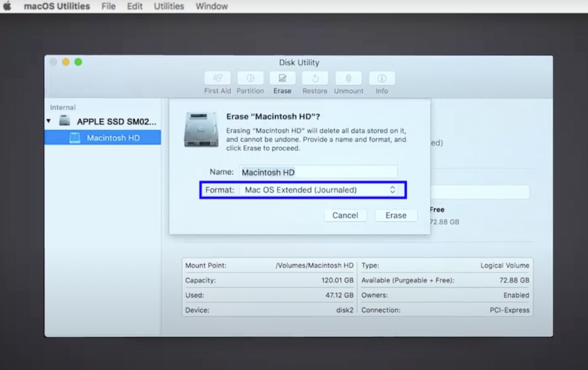The image size is (588, 370).
Task: Click the /Volumes/Macintosh HD mount point value
Action: pyautogui.click(x=314, y=265)
